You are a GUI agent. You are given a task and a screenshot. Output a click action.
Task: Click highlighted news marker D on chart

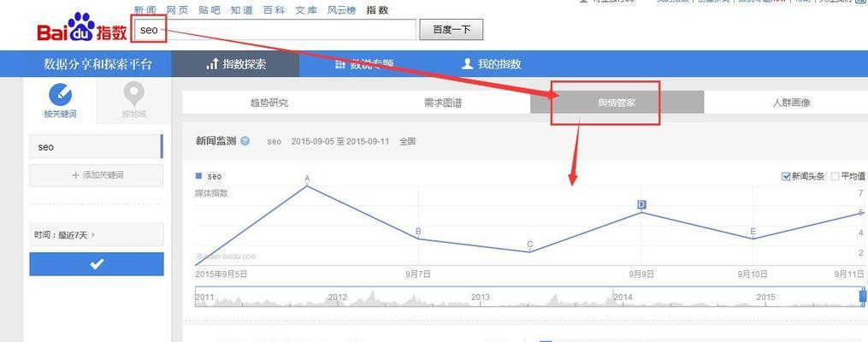tap(641, 204)
